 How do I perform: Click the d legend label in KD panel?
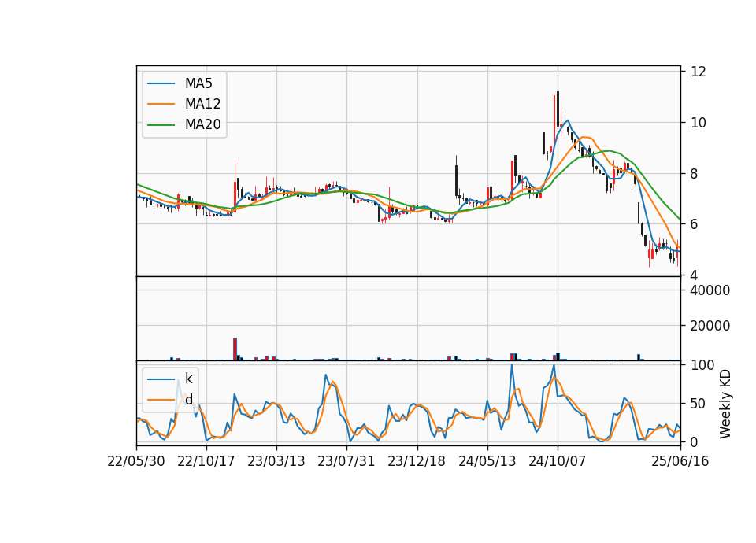(188, 400)
